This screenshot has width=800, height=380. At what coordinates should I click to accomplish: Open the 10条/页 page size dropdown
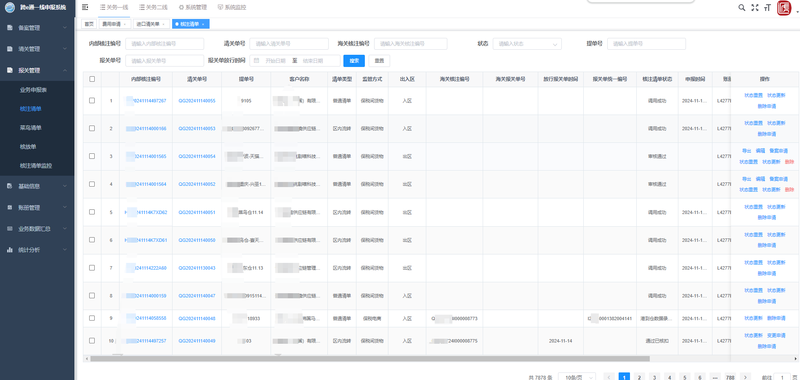point(577,377)
